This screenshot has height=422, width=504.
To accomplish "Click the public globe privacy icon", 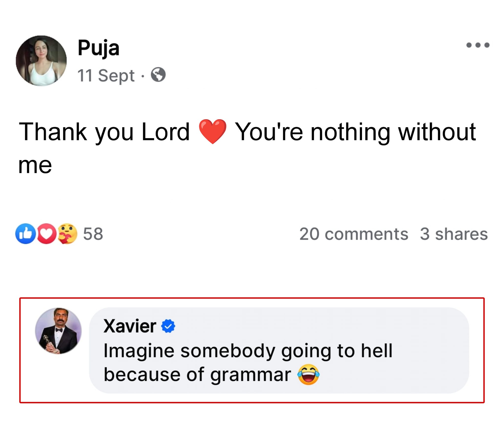I will coord(158,75).
